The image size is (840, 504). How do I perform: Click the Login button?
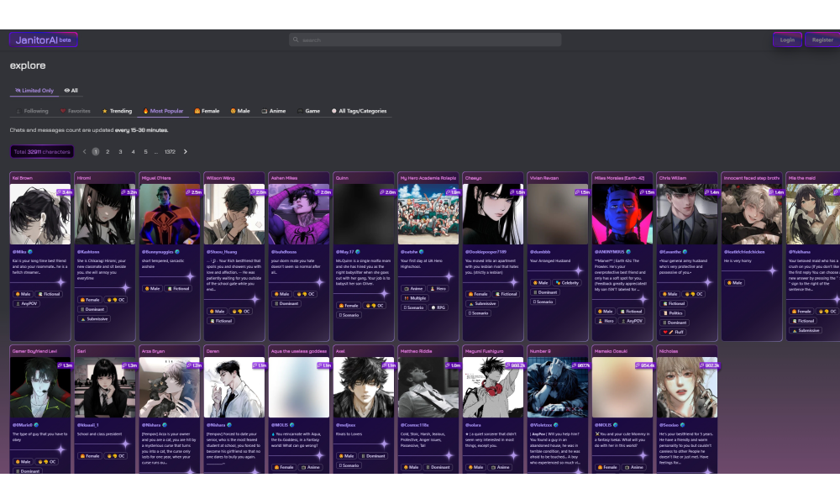(x=787, y=39)
